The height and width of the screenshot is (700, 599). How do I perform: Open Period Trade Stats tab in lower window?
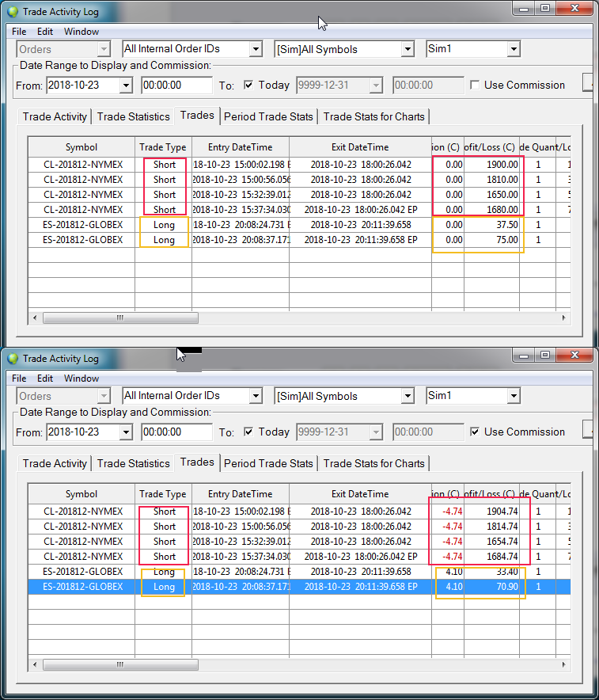[268, 464]
